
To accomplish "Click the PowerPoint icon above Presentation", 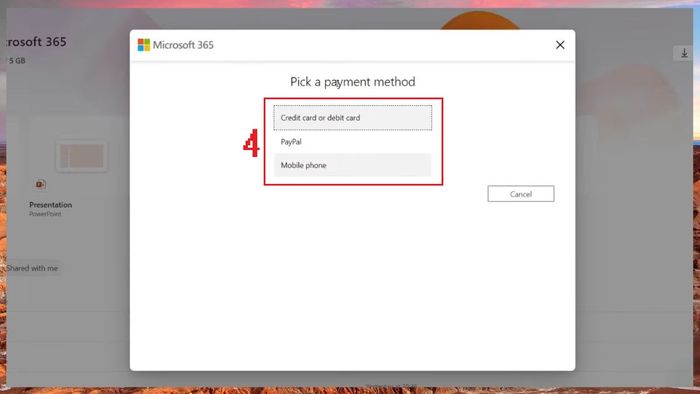I will [x=41, y=184].
